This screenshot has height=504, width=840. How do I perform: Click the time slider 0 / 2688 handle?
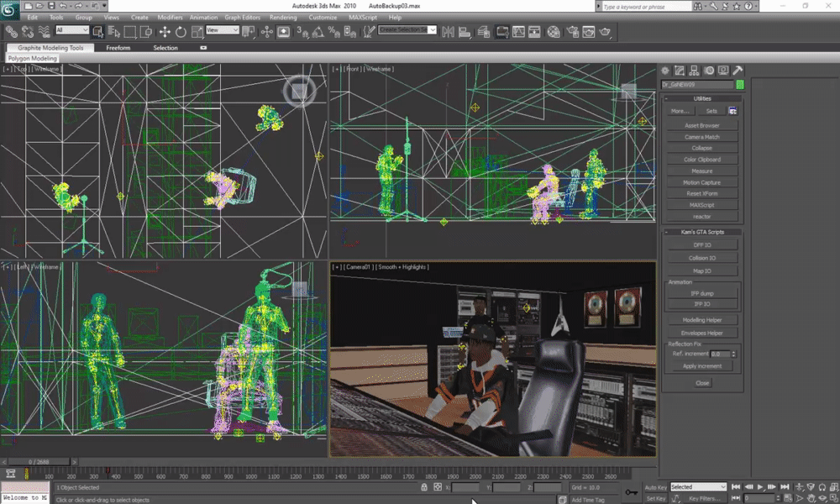coord(39,461)
